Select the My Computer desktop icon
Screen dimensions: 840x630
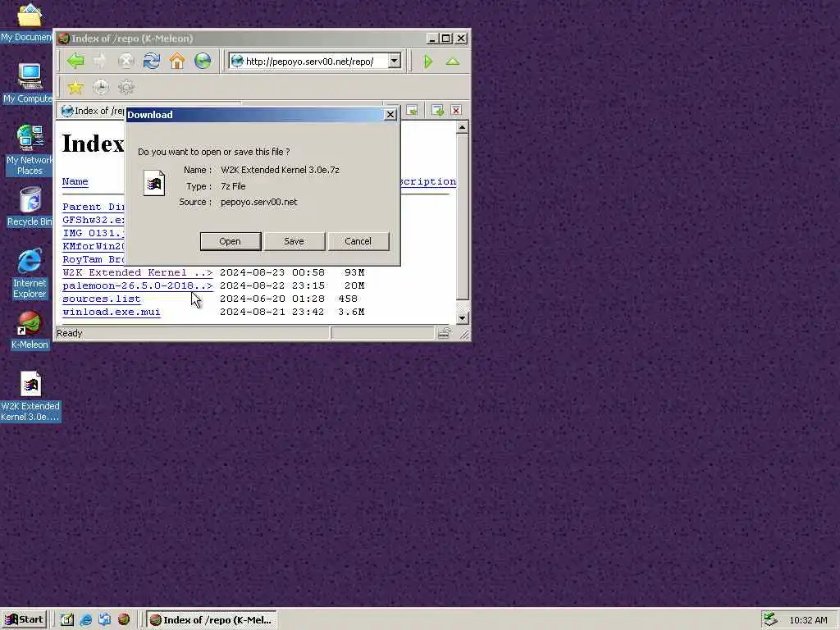(x=28, y=84)
